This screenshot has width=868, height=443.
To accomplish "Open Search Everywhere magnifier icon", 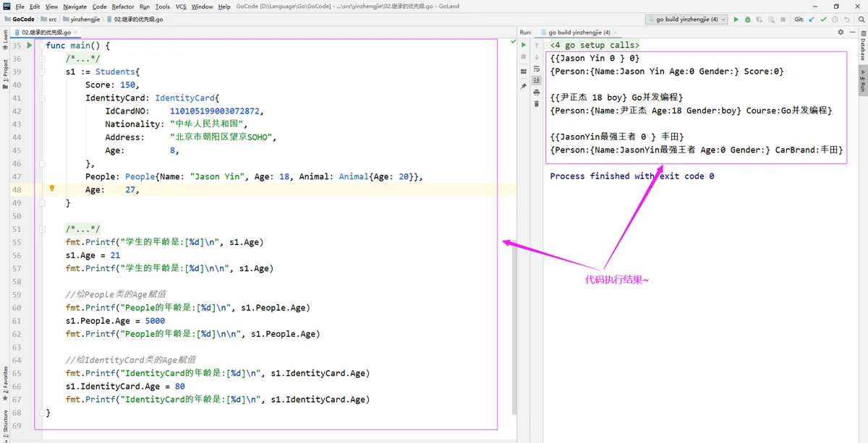I will [x=861, y=20].
